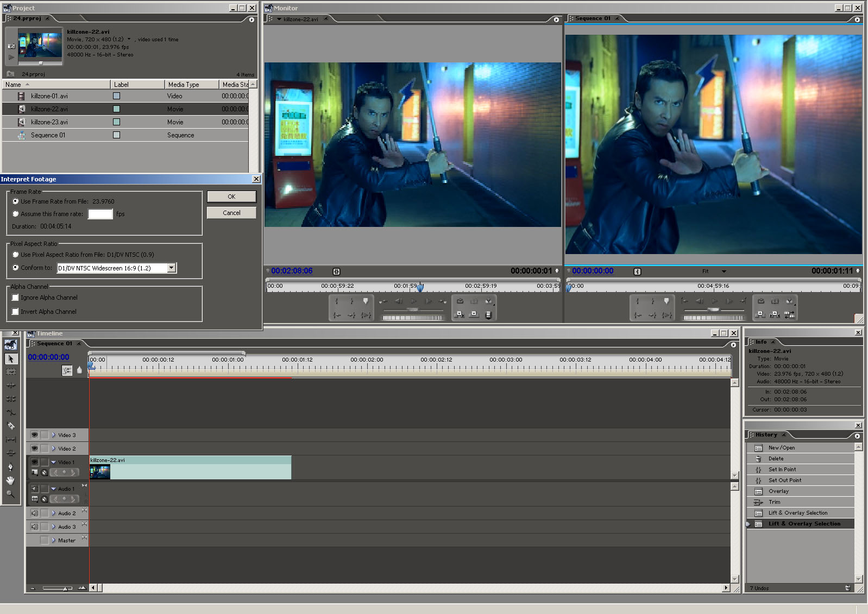Expand the Audio 2 track

(54, 513)
